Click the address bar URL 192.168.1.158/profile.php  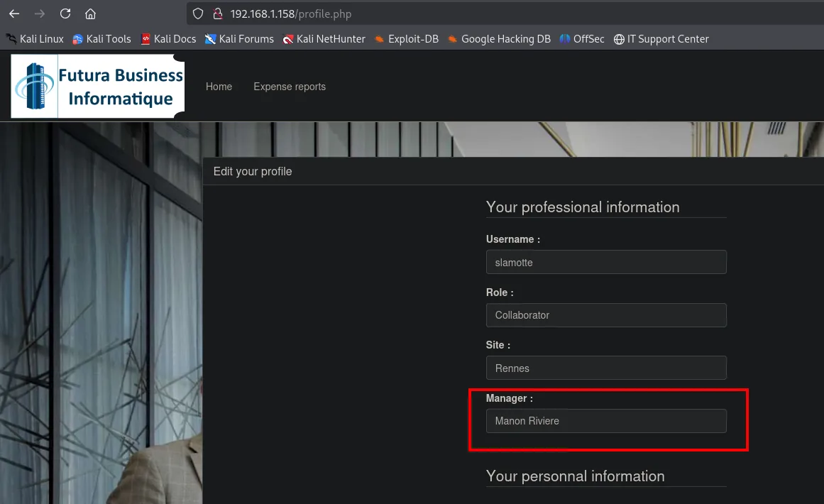point(290,14)
